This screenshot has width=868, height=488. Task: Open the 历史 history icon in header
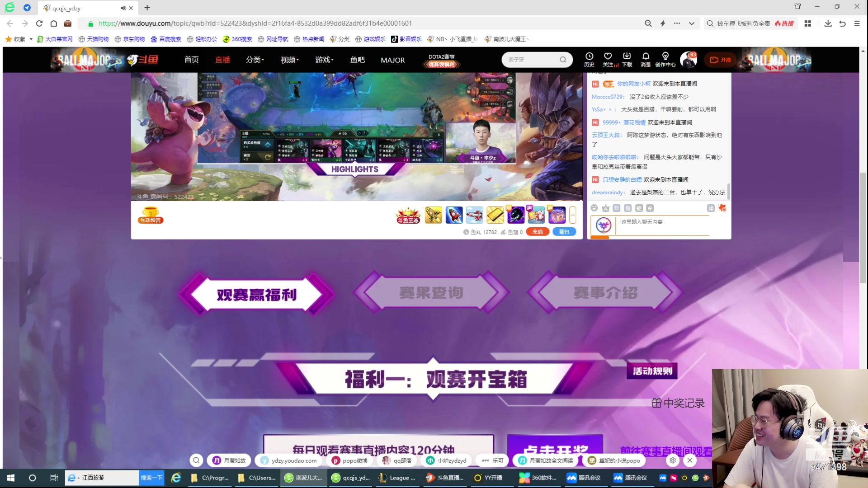click(x=589, y=59)
